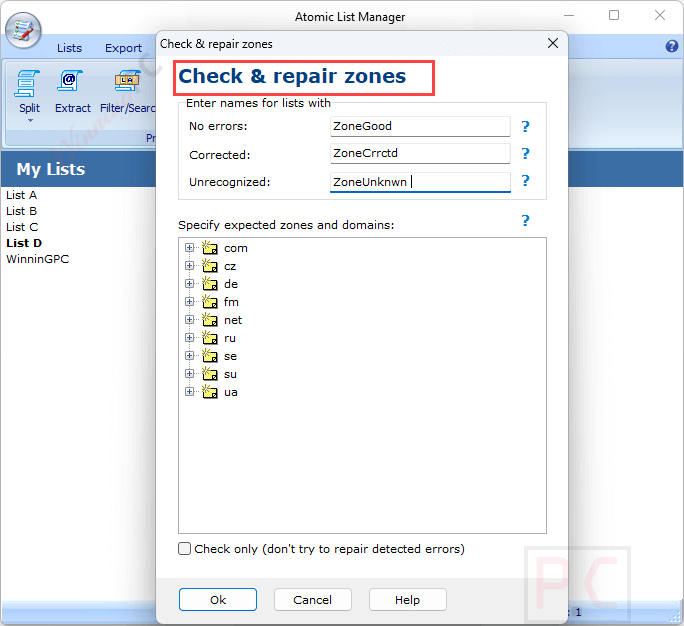Screen dimensions: 684x626
Task: Click the Corrected field containing ZoneCrrctd
Action: (x=420, y=154)
